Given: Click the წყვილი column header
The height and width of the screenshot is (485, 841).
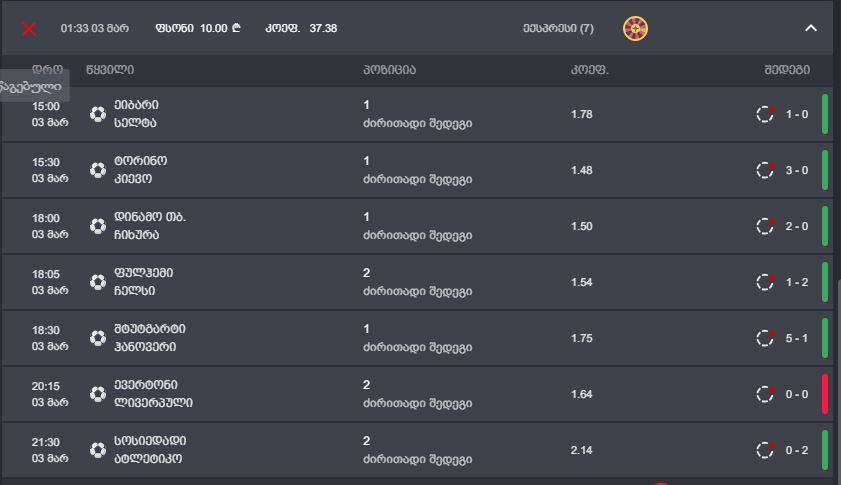Looking at the screenshot, I should coord(110,70).
